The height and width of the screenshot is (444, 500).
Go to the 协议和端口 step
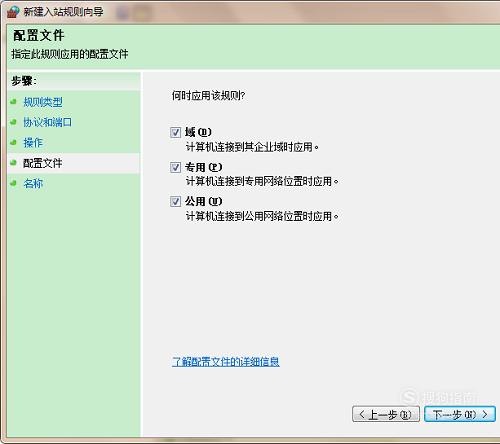click(x=47, y=122)
